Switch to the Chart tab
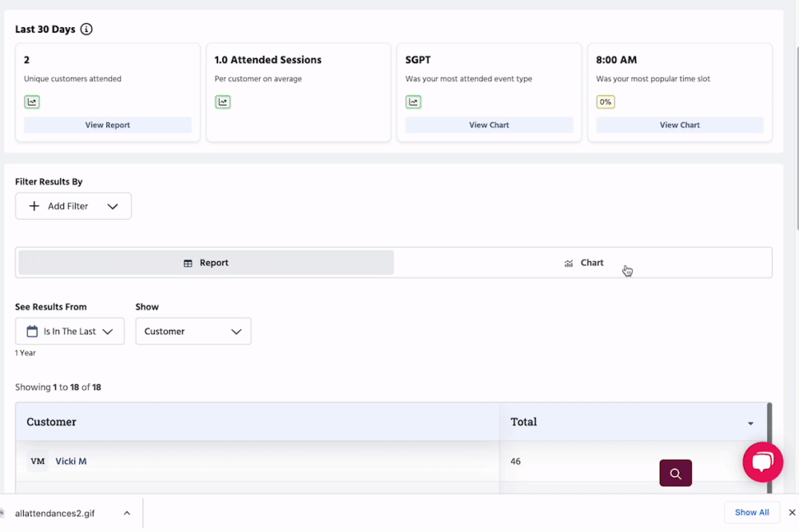Image resolution: width=799 pixels, height=532 pixels. click(583, 263)
